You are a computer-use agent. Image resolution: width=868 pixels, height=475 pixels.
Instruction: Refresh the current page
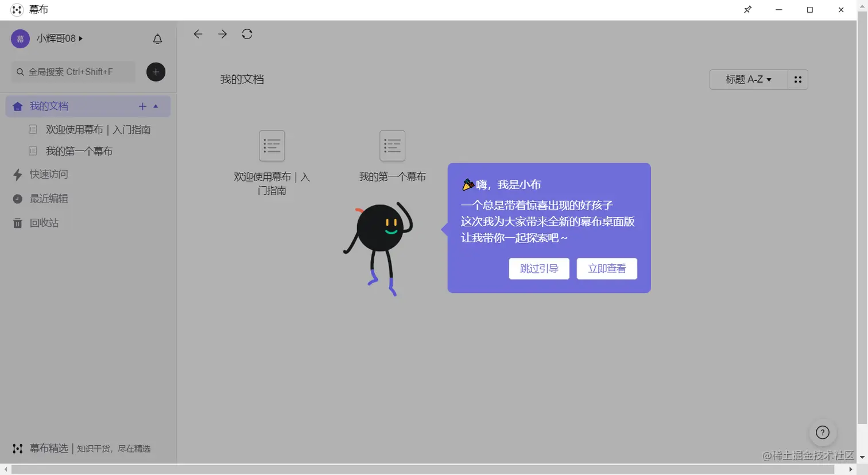[x=247, y=34]
